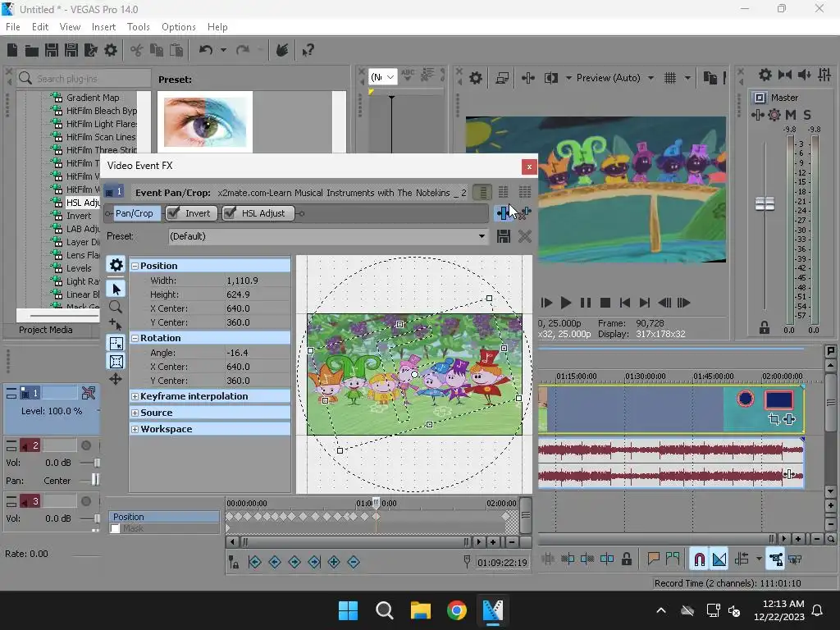The height and width of the screenshot is (630, 840).
Task: Jump to first keyframe button
Action: click(x=255, y=562)
